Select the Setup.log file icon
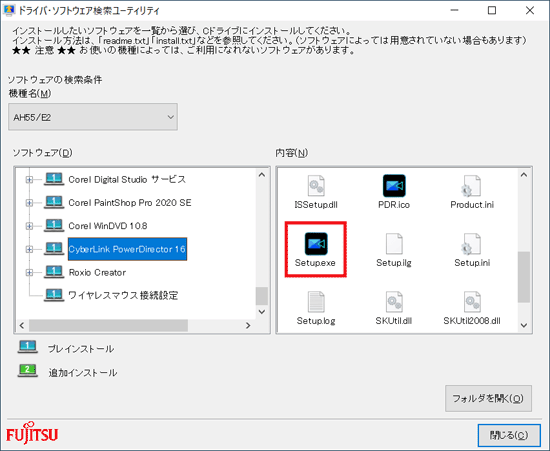 (316, 302)
